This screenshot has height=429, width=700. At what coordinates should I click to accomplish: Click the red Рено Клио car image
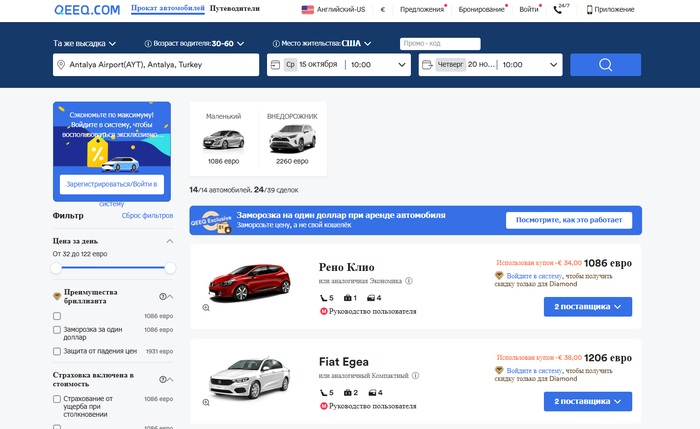249,282
